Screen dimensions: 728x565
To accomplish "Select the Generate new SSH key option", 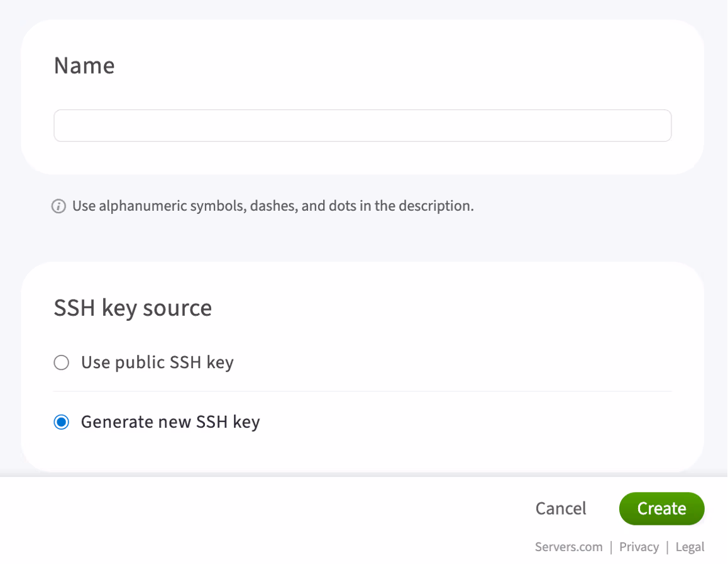I will click(x=61, y=422).
